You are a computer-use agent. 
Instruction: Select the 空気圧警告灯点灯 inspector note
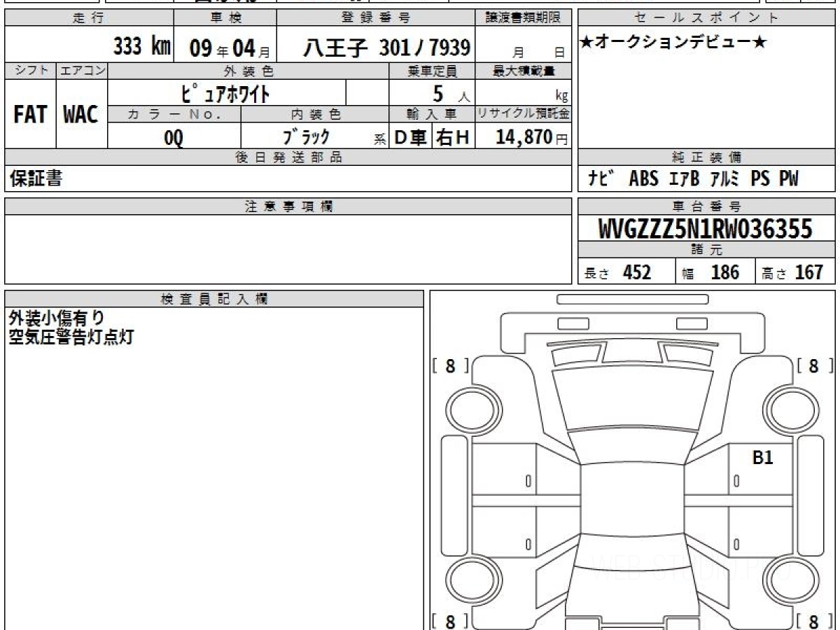point(71,337)
